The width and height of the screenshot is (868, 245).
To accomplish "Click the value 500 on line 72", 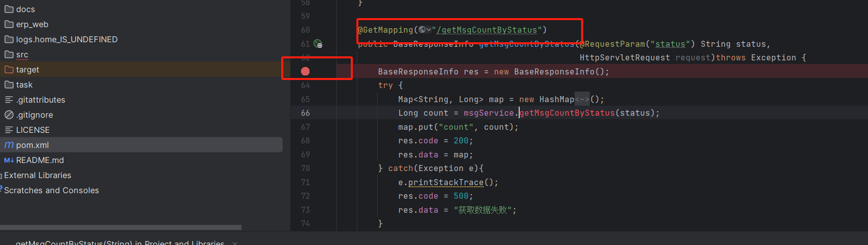I will [461, 196].
